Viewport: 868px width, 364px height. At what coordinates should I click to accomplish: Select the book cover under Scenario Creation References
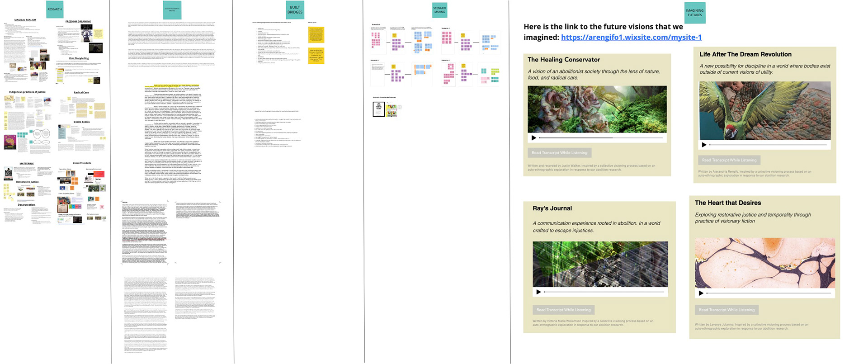click(378, 109)
